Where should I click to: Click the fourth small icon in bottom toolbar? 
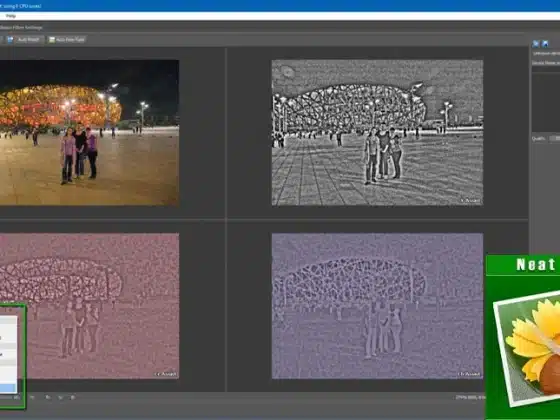[72, 397]
